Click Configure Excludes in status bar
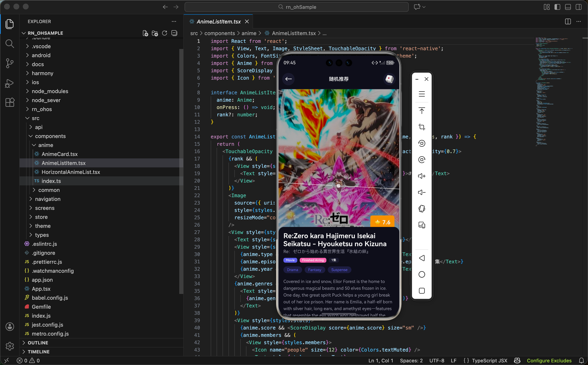588x365 pixels. click(x=549, y=361)
